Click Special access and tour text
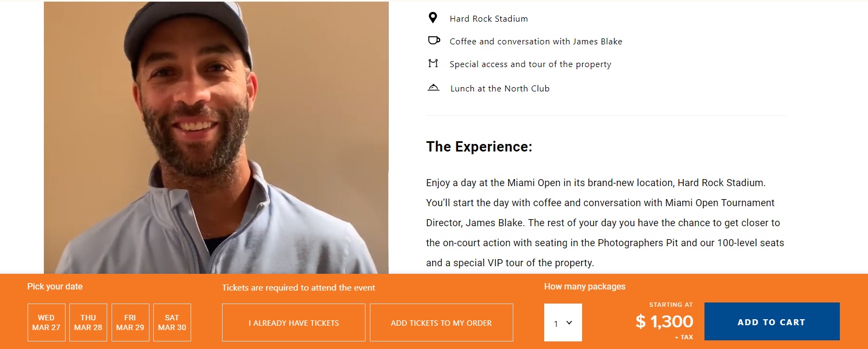The width and height of the screenshot is (868, 349). [x=530, y=64]
